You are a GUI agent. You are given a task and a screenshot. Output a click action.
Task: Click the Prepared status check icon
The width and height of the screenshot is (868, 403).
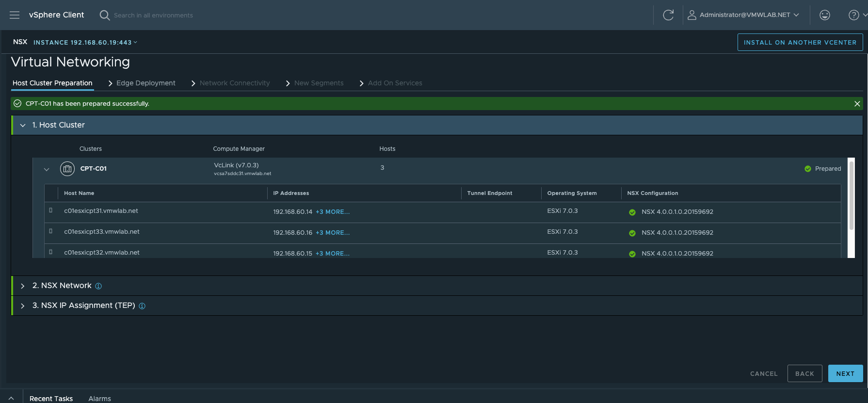[808, 169]
